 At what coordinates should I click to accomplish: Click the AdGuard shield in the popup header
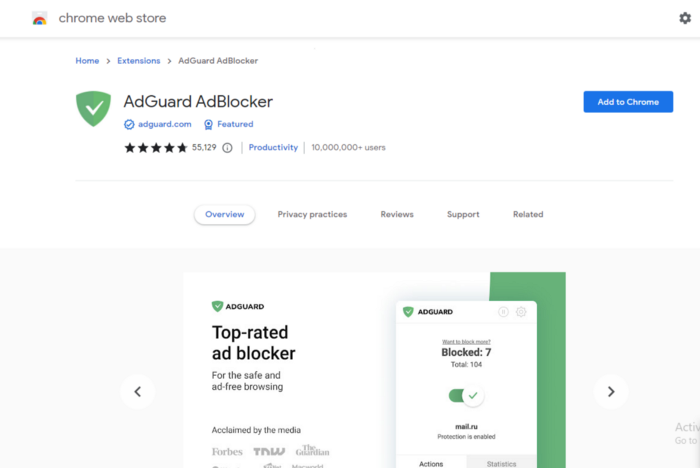[408, 312]
